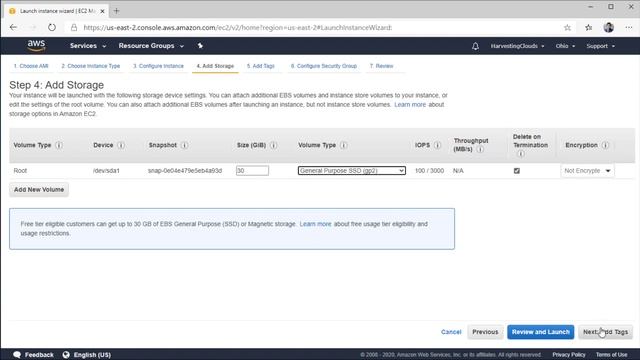The height and width of the screenshot is (360, 640).
Task: Expand the Resource Groups menu
Action: click(151, 46)
